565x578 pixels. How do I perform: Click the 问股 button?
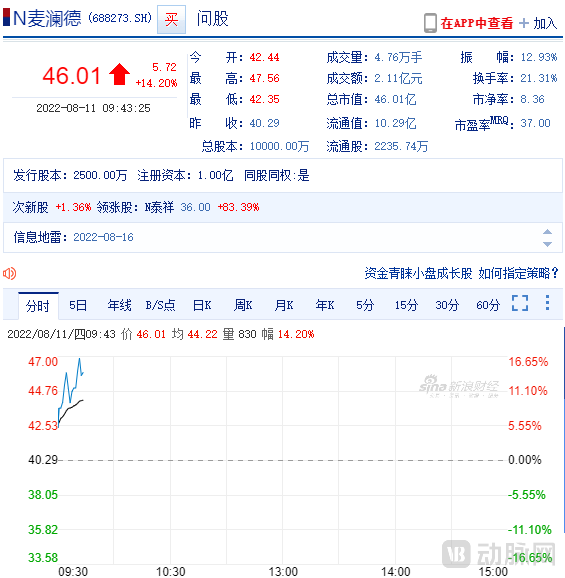point(212,18)
